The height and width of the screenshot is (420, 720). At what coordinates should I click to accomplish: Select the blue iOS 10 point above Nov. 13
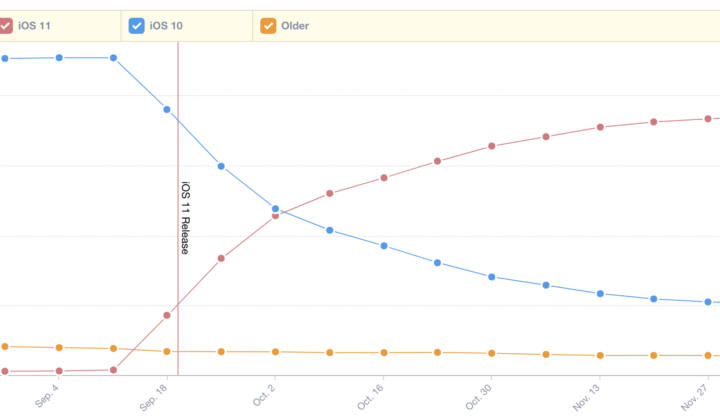[600, 294]
